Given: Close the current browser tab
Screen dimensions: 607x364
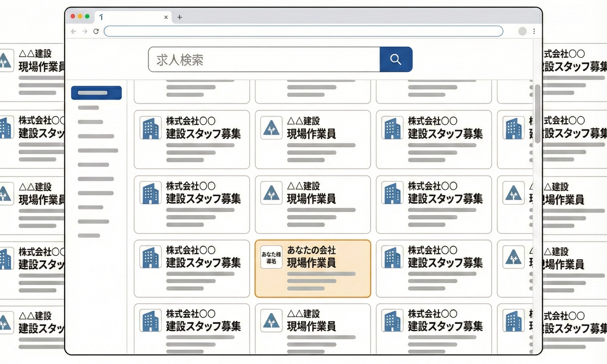Looking at the screenshot, I should (x=166, y=17).
